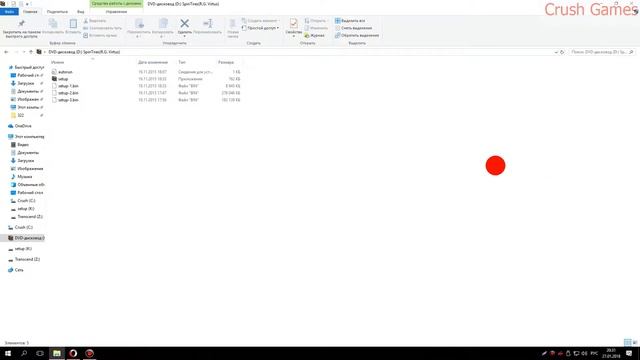The height and width of the screenshot is (360, 640).
Task: Sort by the Type (Тип) column header
Action: coord(182,62)
